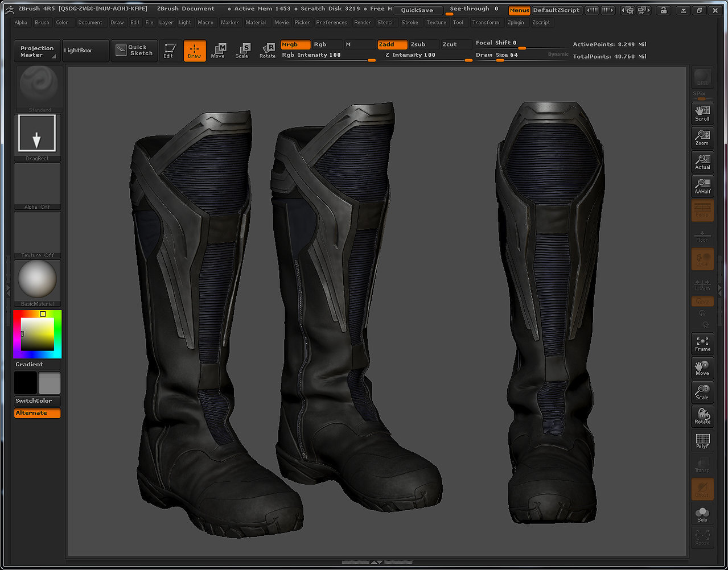The height and width of the screenshot is (570, 728).
Task: Toggle the PolyF polyframe icon
Action: coord(702,441)
